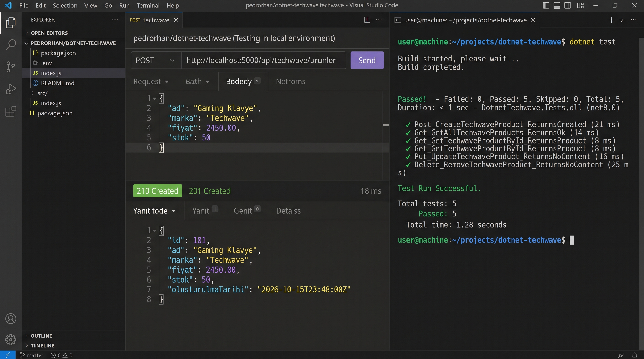Open the Terminal menu
This screenshot has width=644, height=359.
[148, 5]
